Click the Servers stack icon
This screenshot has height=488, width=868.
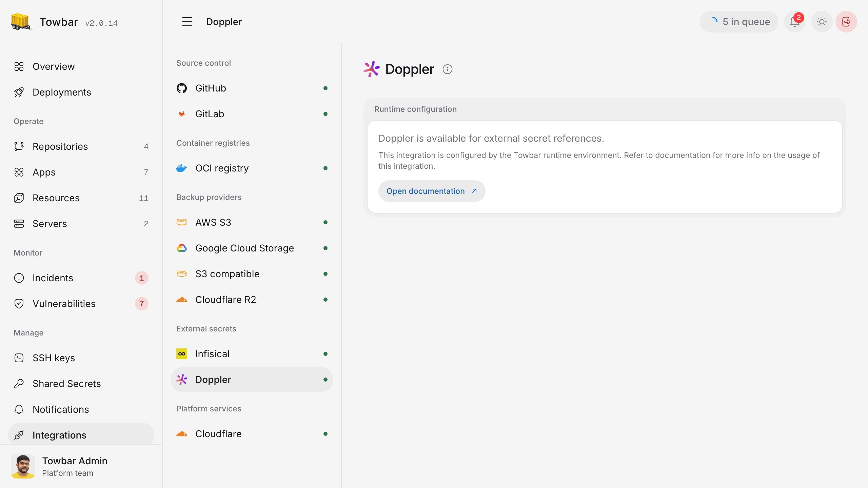19,224
